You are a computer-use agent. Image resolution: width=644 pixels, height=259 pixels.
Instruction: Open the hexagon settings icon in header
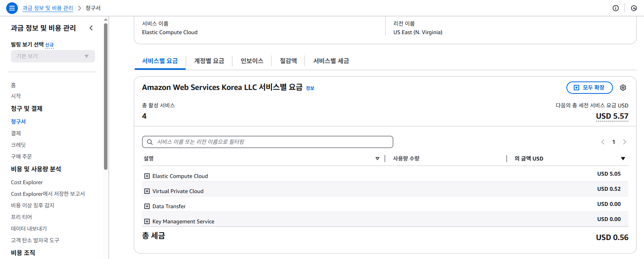click(634, 8)
